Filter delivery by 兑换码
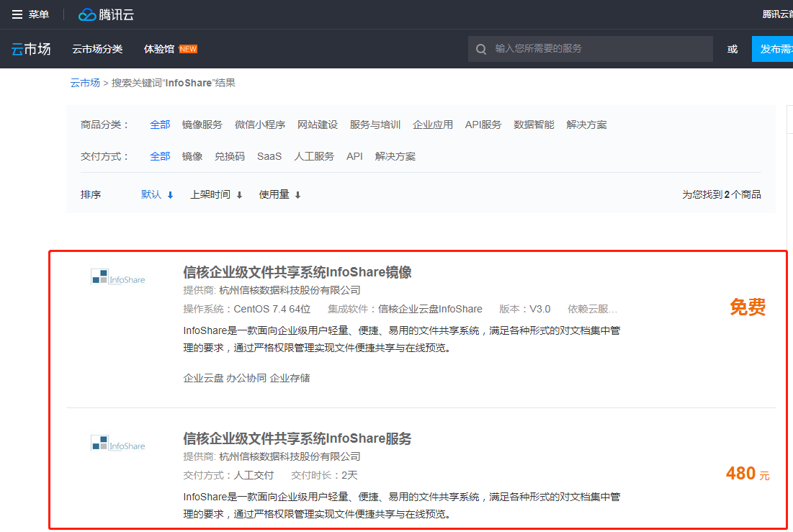Viewport: 793px width, 532px height. pyautogui.click(x=230, y=157)
